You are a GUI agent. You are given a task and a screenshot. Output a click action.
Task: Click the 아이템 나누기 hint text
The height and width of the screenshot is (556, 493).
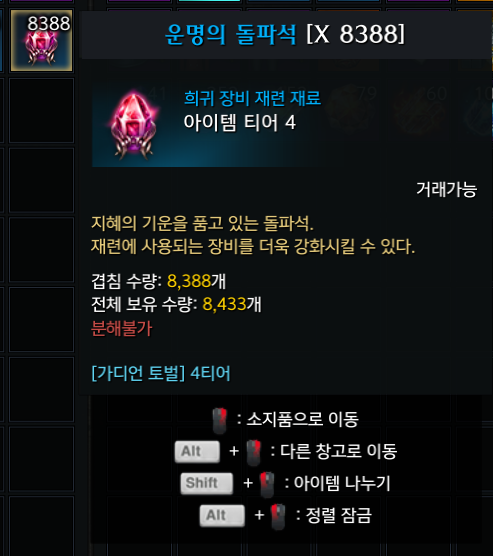point(342,483)
